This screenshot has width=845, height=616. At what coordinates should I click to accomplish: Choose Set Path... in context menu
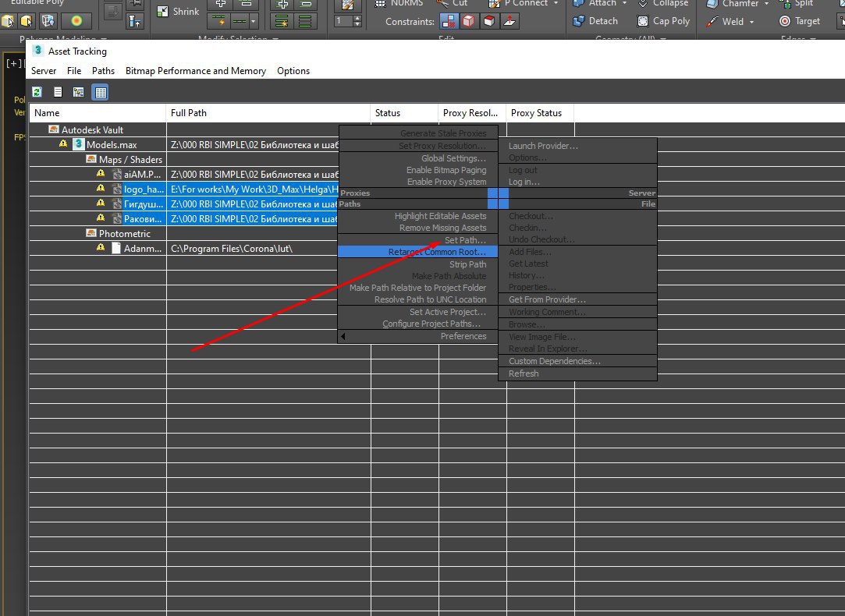[465, 240]
